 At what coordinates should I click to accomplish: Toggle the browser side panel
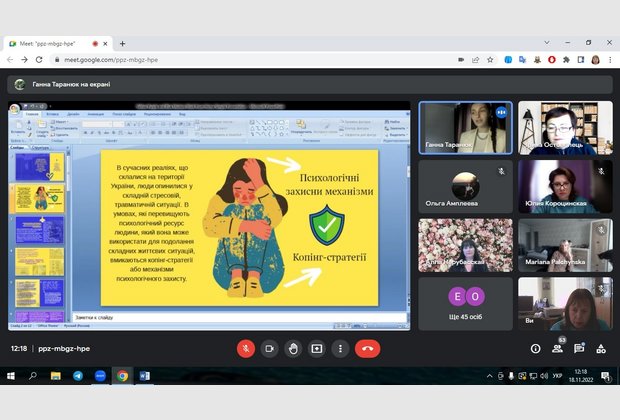click(x=581, y=60)
